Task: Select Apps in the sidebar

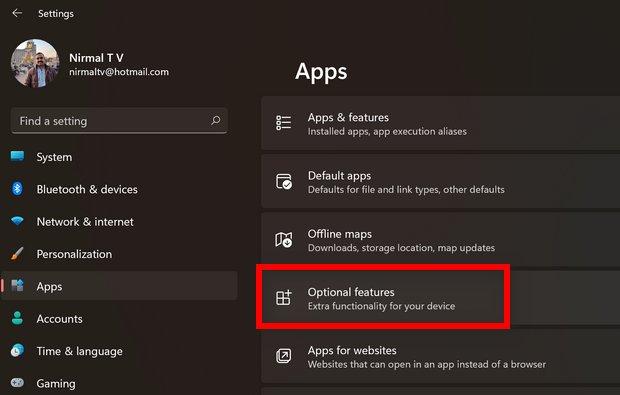Action: (119, 285)
